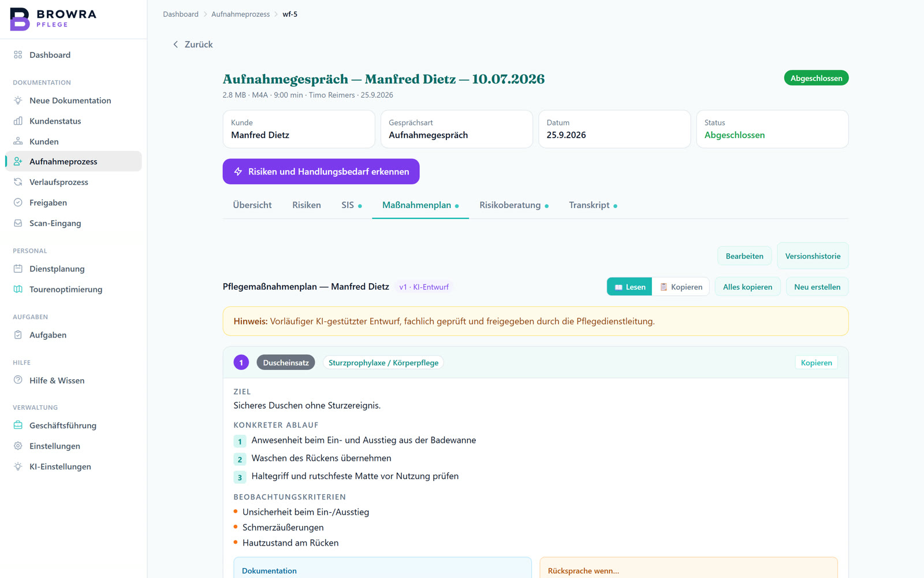The width and height of the screenshot is (924, 578).
Task: Switch view mode to Lesen
Action: click(x=629, y=287)
